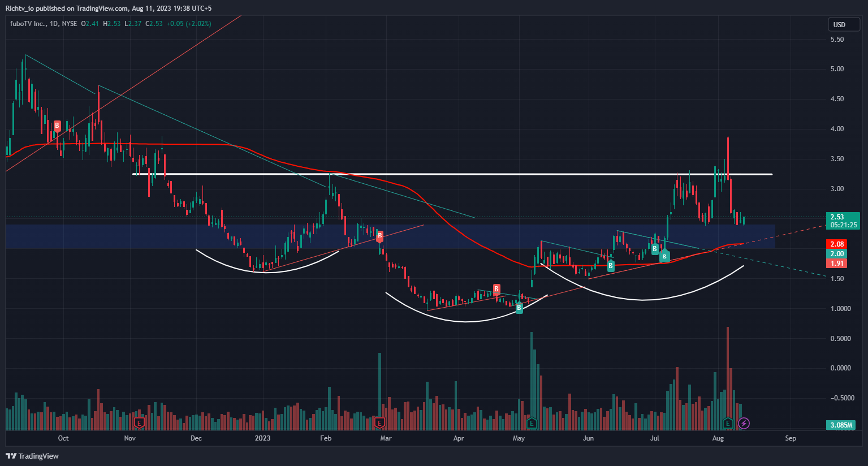The height and width of the screenshot is (466, 868).
Task: Click the published-by header line
Action: coord(109,8)
